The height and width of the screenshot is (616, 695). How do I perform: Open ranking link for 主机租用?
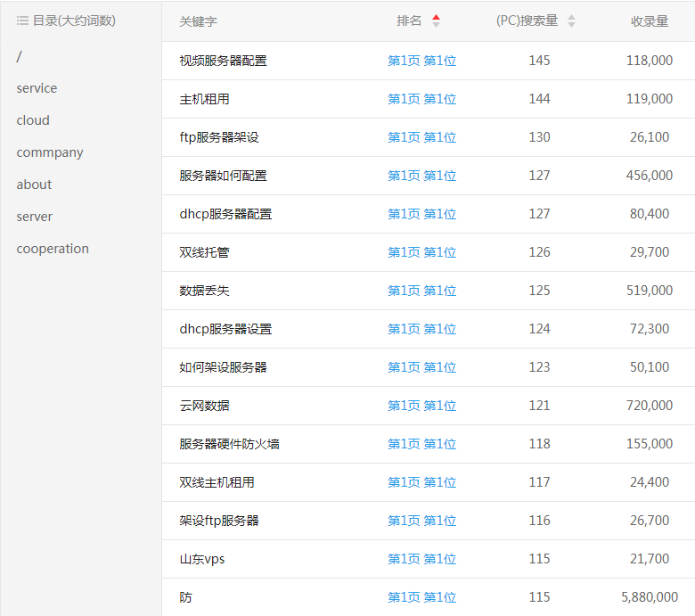click(x=421, y=99)
